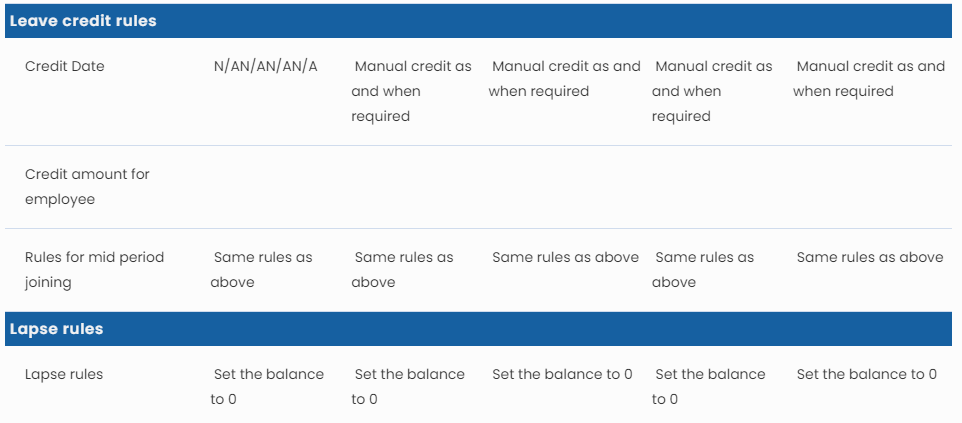The height and width of the screenshot is (423, 962).
Task: Click the last Manual credit as and when required cell
Action: click(869, 79)
